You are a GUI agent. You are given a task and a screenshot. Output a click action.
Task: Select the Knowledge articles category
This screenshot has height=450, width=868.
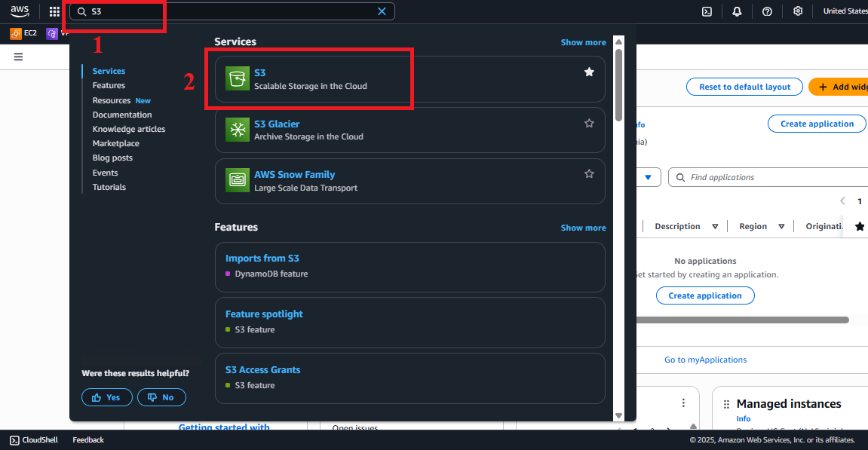(128, 129)
